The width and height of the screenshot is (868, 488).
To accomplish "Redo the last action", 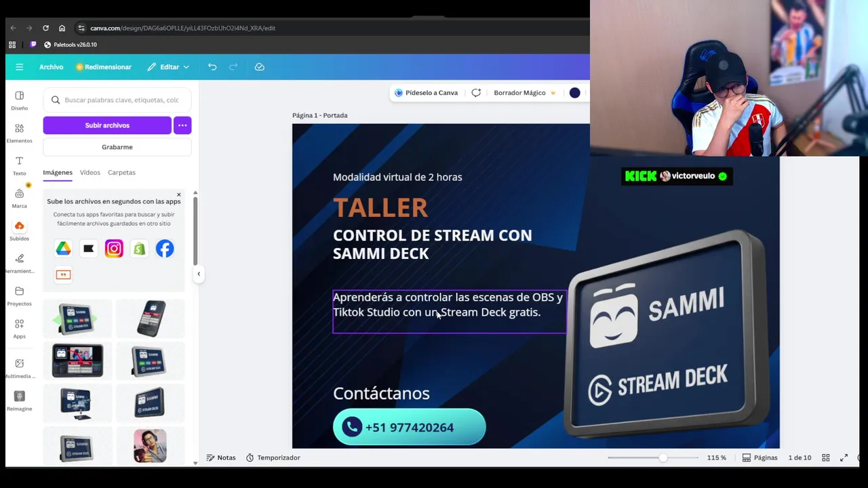I will 233,67.
